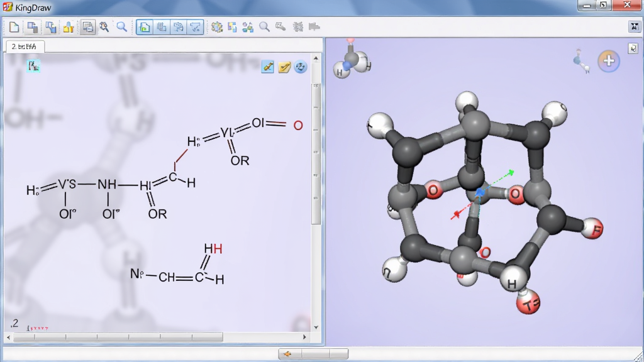Toggle the fourth blue mode button

click(x=195, y=28)
